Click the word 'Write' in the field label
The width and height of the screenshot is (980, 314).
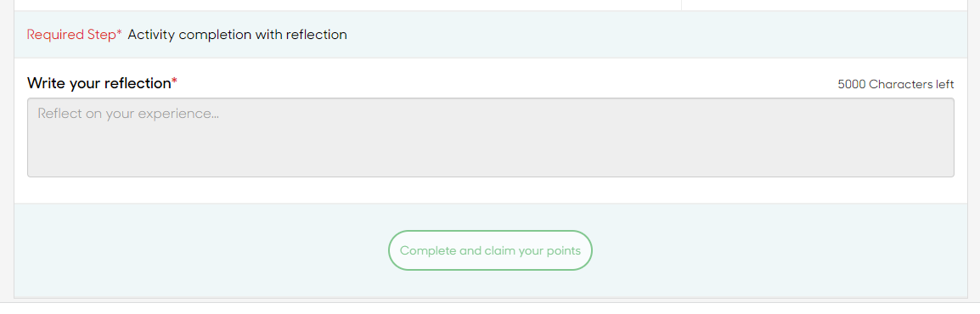(x=44, y=83)
